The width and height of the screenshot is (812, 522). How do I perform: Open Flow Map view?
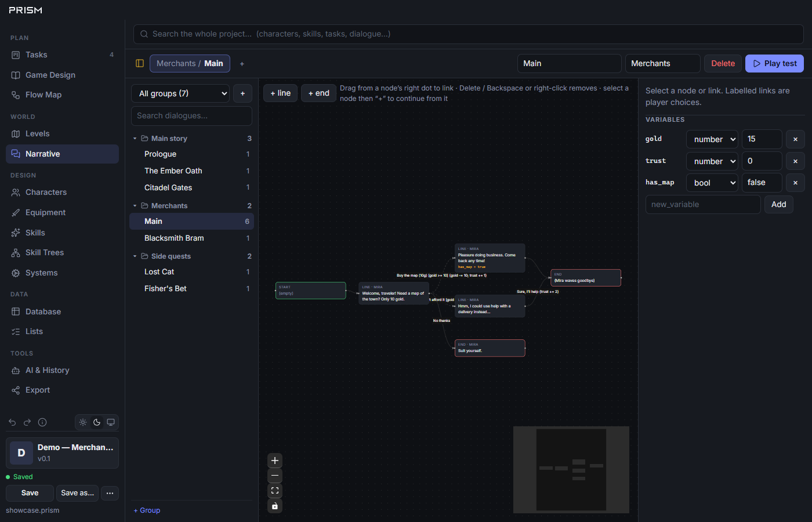tap(62, 95)
